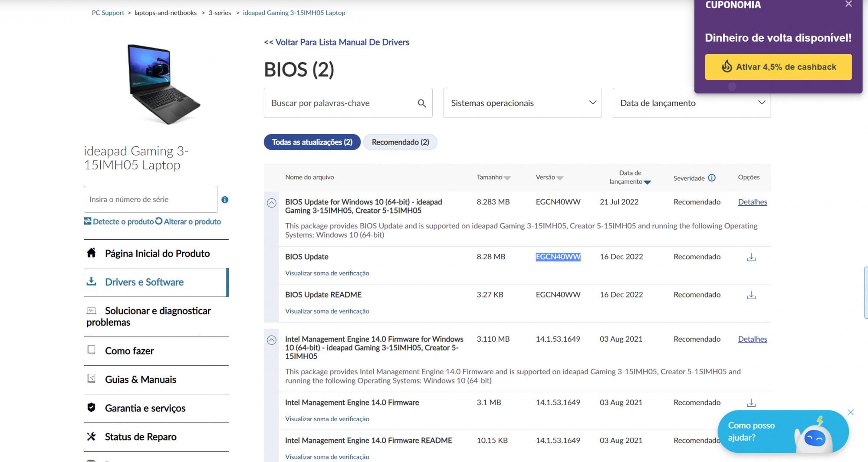Screen dimensions: 868x462
Task: Select the Recomendado (2) filter tab
Action: [x=400, y=142]
